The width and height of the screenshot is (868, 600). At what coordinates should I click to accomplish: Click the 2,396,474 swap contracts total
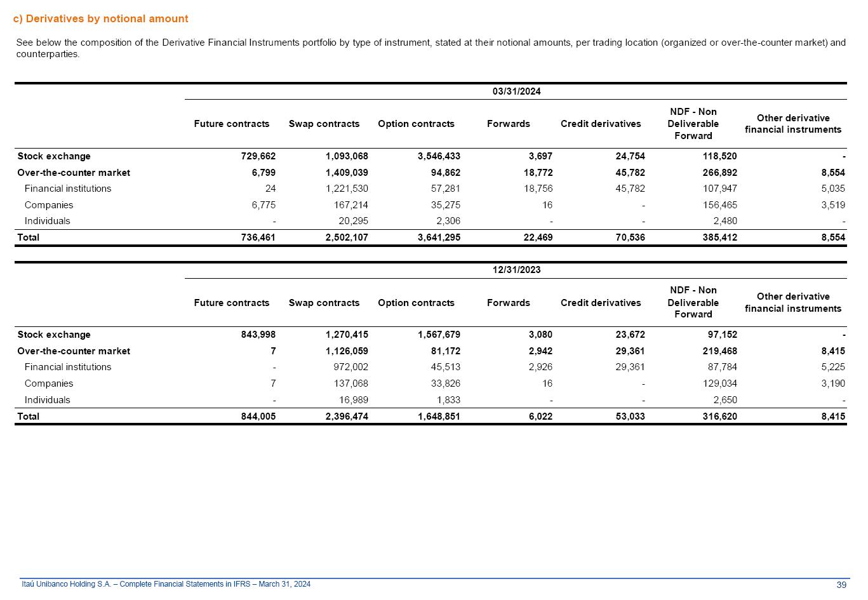(346, 417)
